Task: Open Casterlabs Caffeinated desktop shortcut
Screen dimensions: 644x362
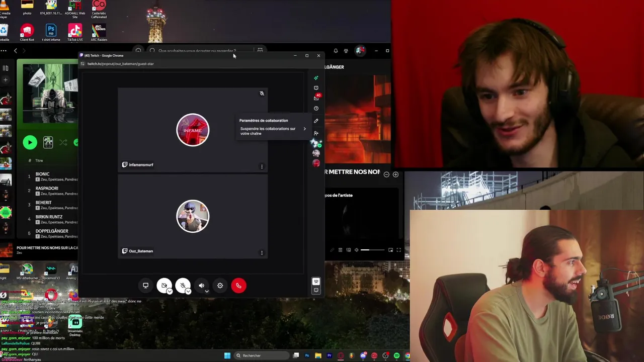Action: coord(99,10)
